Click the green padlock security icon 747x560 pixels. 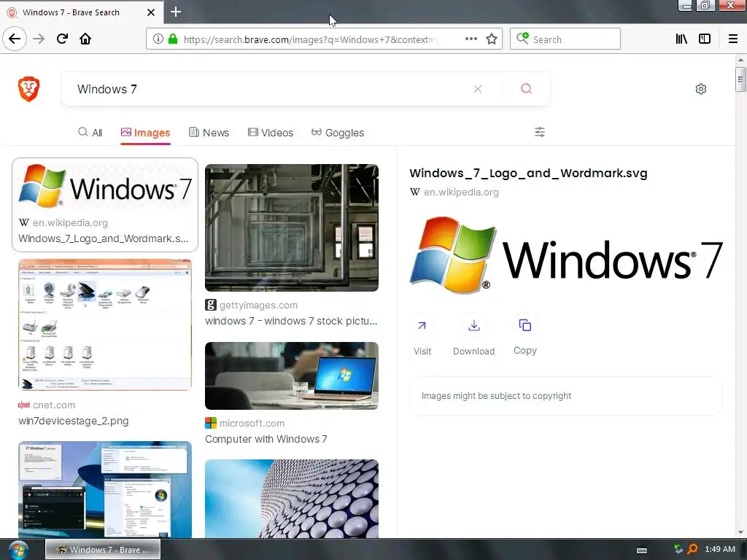pyautogui.click(x=172, y=39)
